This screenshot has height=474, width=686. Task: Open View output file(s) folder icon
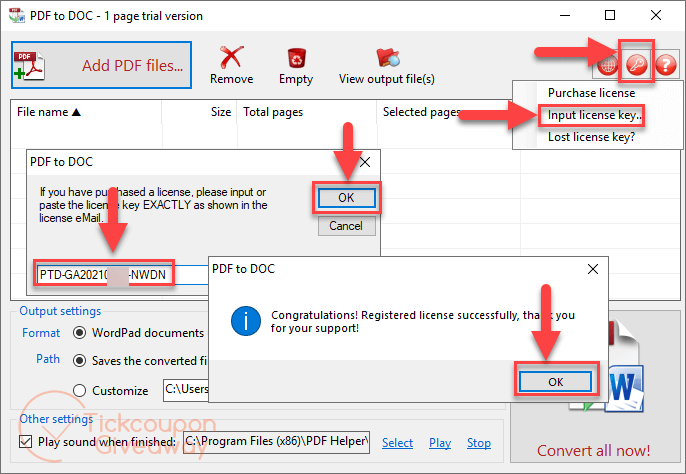point(387,65)
